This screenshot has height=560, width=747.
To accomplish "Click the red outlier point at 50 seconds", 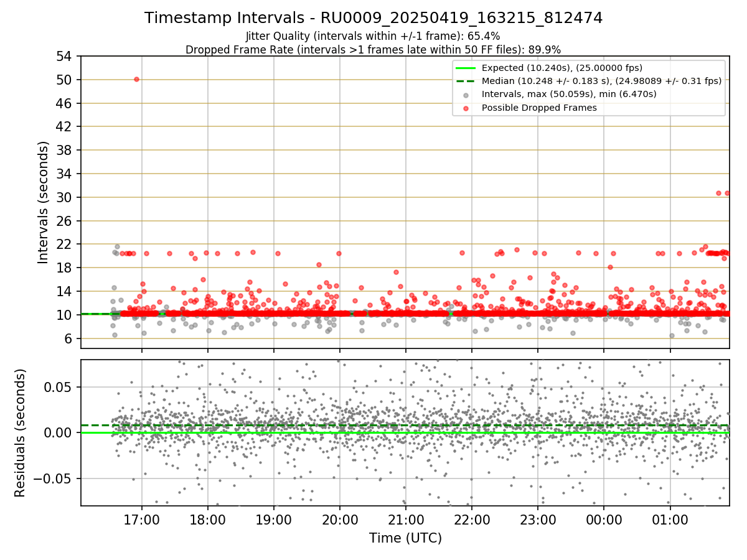I will coord(136,79).
